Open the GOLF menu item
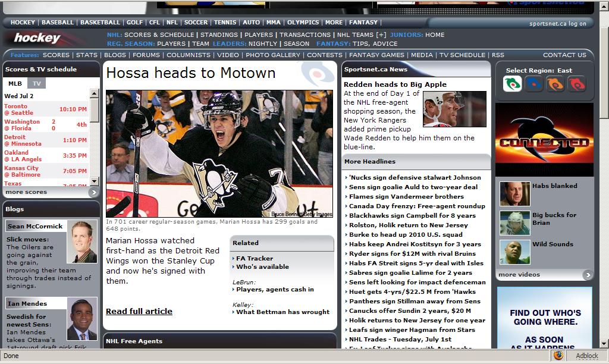 click(x=134, y=22)
